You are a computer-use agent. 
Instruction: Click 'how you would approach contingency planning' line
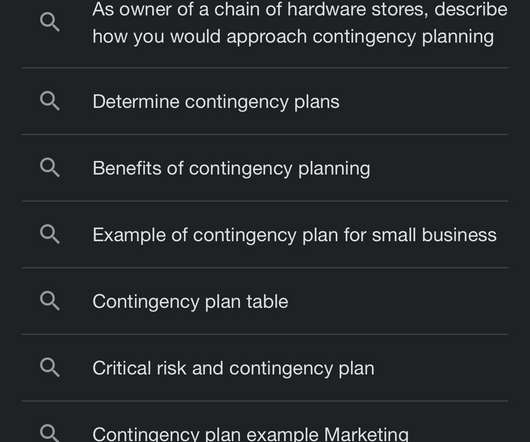pyautogui.click(x=293, y=38)
